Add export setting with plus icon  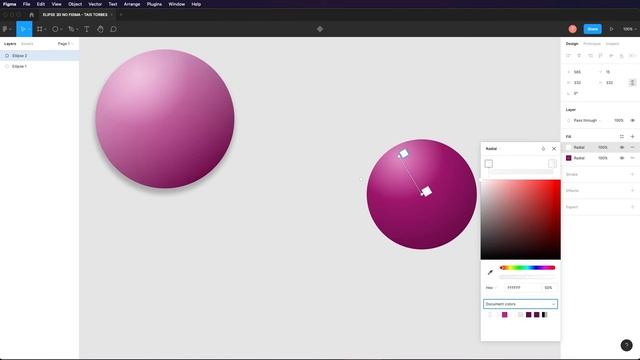pyautogui.click(x=632, y=207)
